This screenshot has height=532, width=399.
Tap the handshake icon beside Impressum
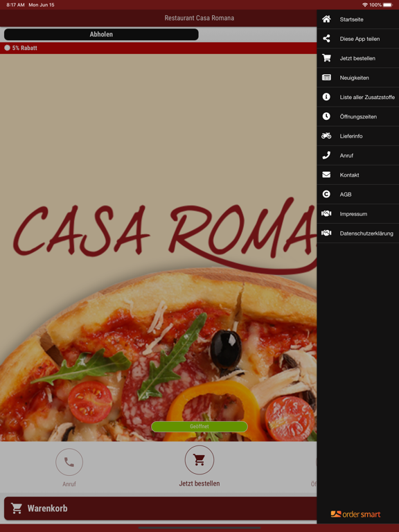point(326,214)
